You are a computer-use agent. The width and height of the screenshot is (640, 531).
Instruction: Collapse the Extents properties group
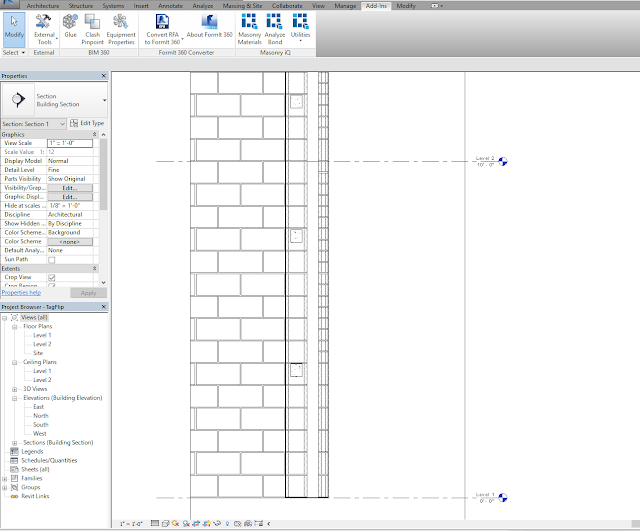pyautogui.click(x=94, y=269)
